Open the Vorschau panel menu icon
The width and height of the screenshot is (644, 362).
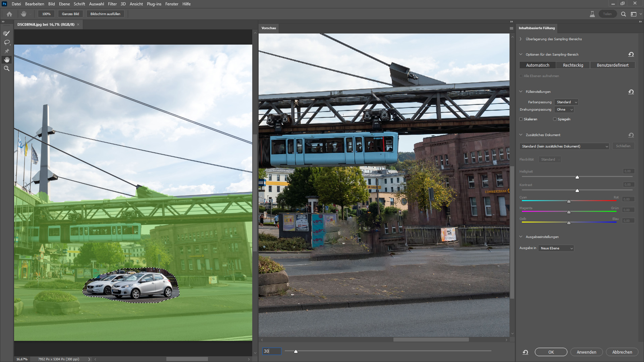tap(511, 28)
